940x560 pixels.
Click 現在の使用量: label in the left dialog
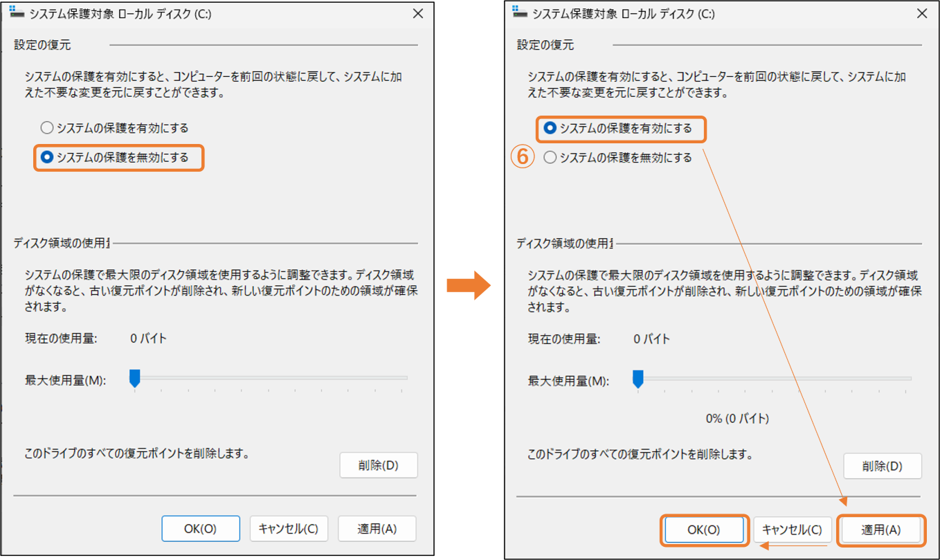point(61,338)
